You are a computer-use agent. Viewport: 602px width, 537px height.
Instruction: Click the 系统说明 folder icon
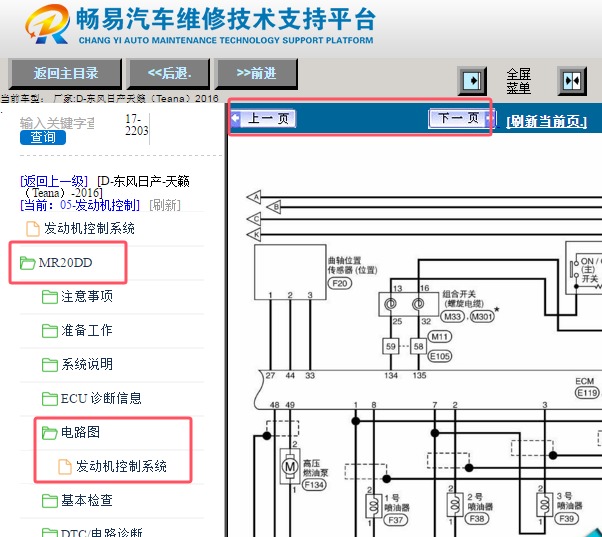point(50,364)
